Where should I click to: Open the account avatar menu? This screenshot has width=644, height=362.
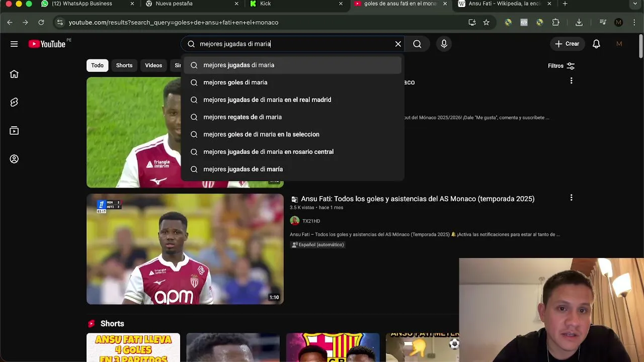click(619, 44)
